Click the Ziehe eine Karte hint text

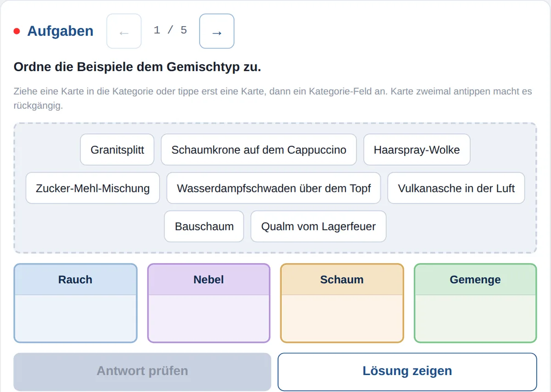[273, 98]
